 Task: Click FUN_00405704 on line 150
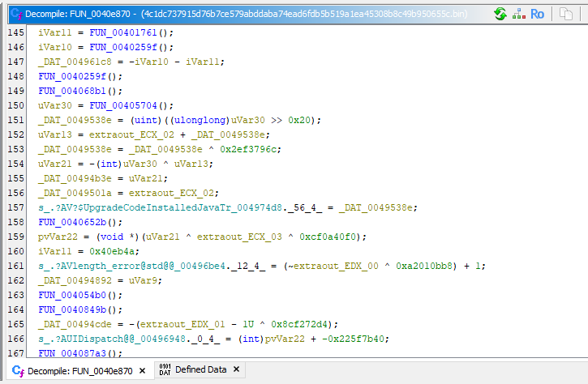point(117,105)
